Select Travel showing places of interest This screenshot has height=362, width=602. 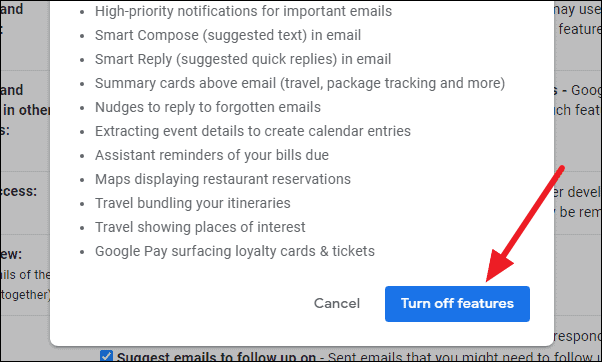tap(200, 227)
